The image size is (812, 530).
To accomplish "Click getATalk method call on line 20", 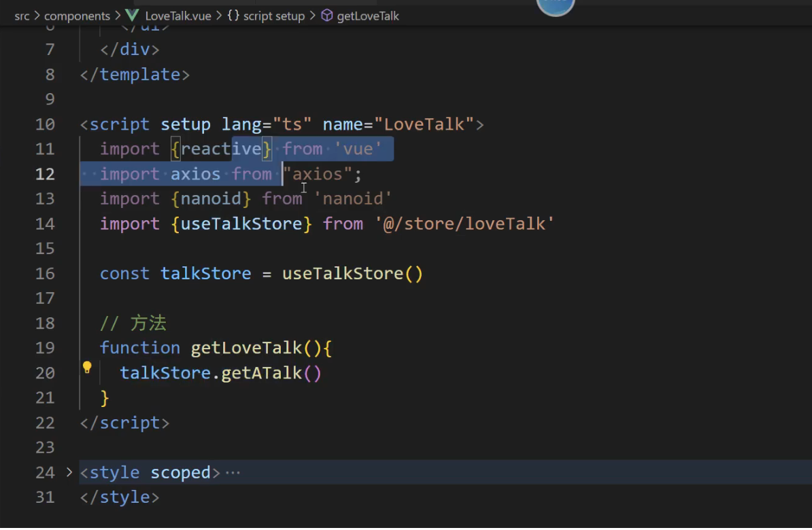I will (262, 372).
